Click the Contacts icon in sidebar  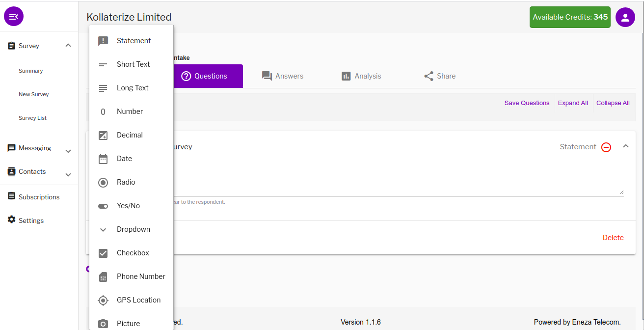click(x=12, y=171)
